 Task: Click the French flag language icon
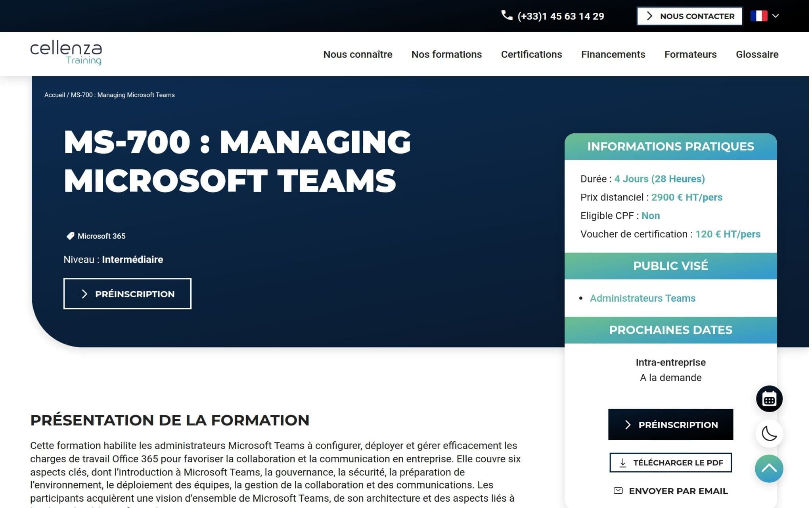pos(758,16)
